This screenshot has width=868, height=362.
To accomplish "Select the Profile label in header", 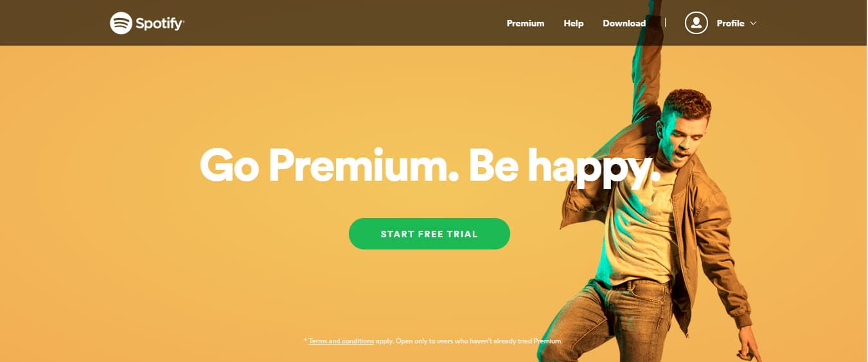I will coord(731,23).
